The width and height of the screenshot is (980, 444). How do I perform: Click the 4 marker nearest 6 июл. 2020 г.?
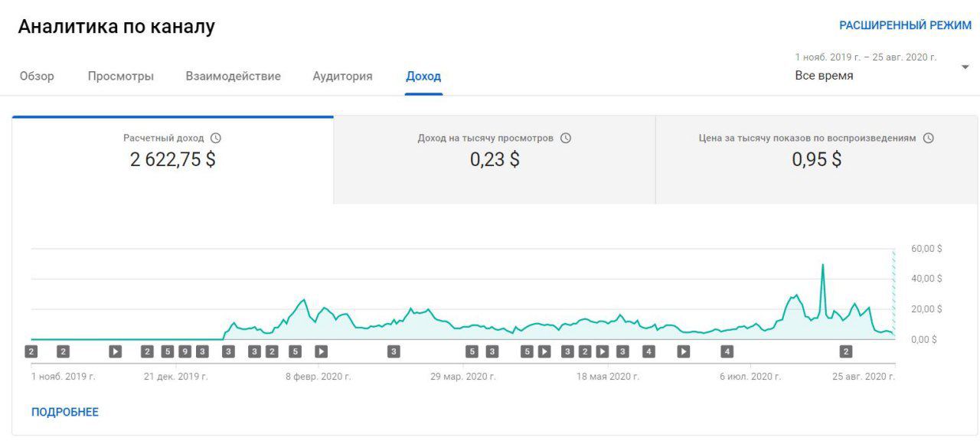click(x=727, y=351)
